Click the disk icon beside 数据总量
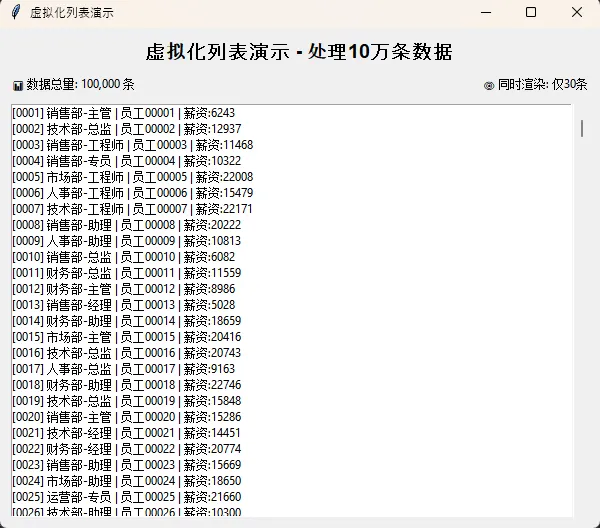 coord(18,86)
